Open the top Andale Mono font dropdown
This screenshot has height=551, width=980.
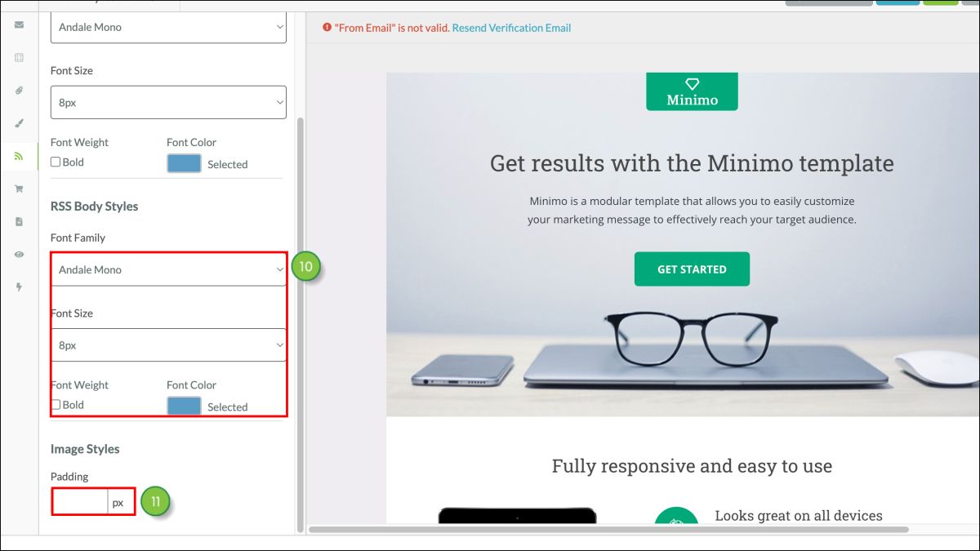coord(168,27)
